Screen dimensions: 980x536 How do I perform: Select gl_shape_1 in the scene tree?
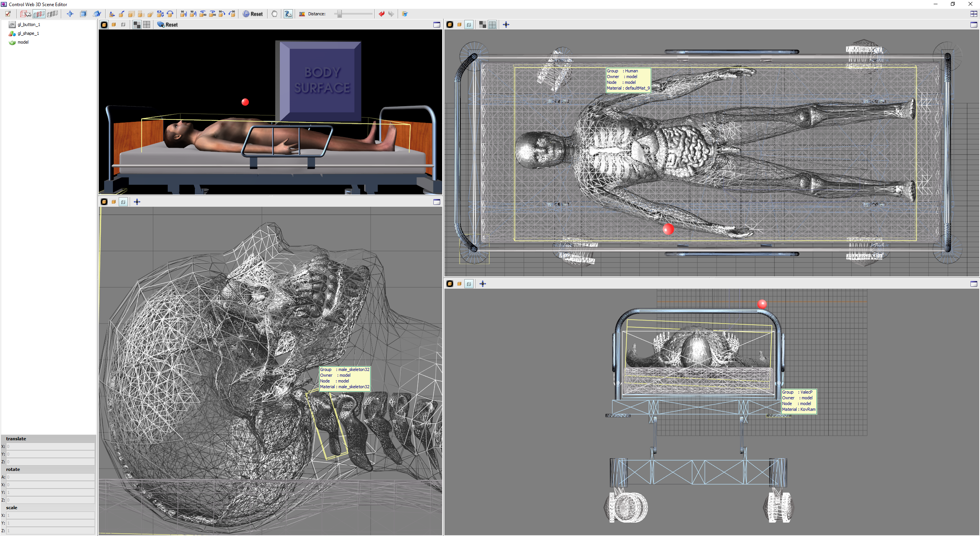(x=28, y=33)
